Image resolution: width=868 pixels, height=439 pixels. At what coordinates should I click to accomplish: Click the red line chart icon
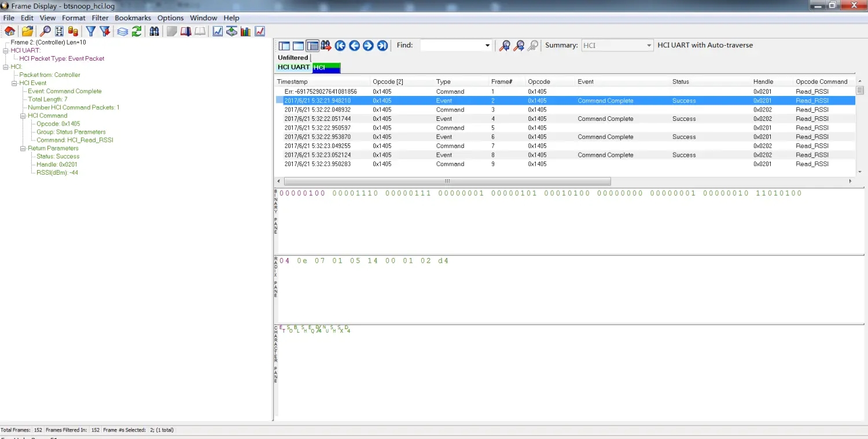(260, 31)
